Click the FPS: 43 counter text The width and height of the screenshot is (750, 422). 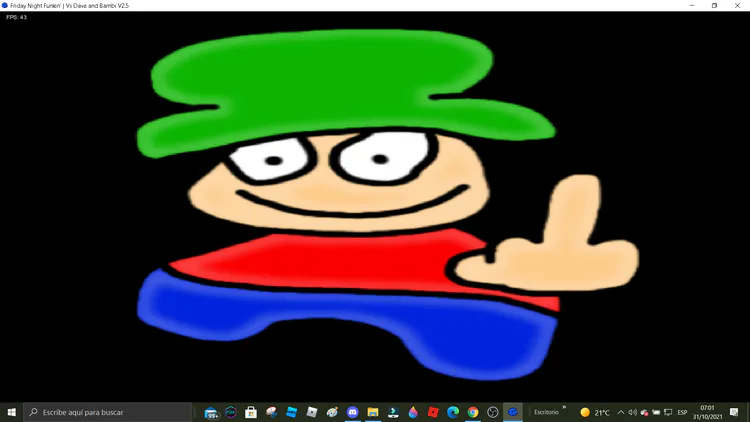[17, 17]
